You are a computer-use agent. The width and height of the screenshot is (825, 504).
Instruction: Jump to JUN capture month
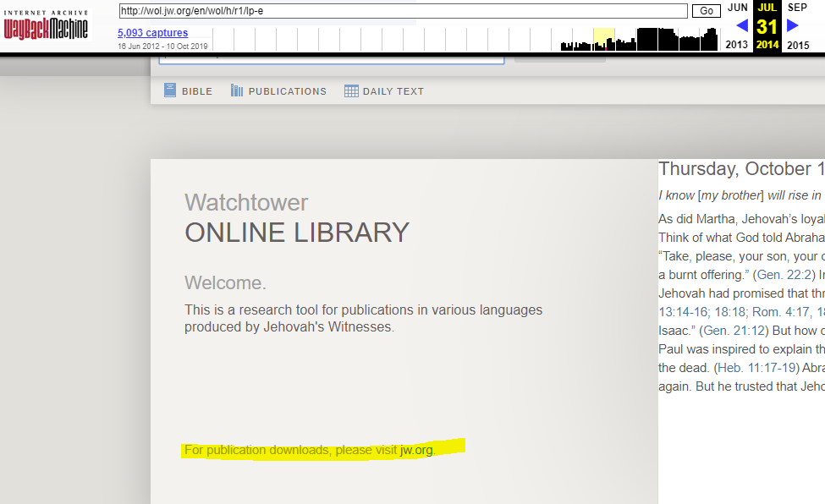(x=737, y=8)
